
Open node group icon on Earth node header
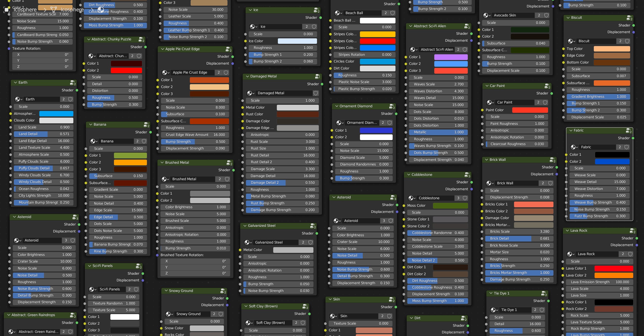(x=73, y=83)
